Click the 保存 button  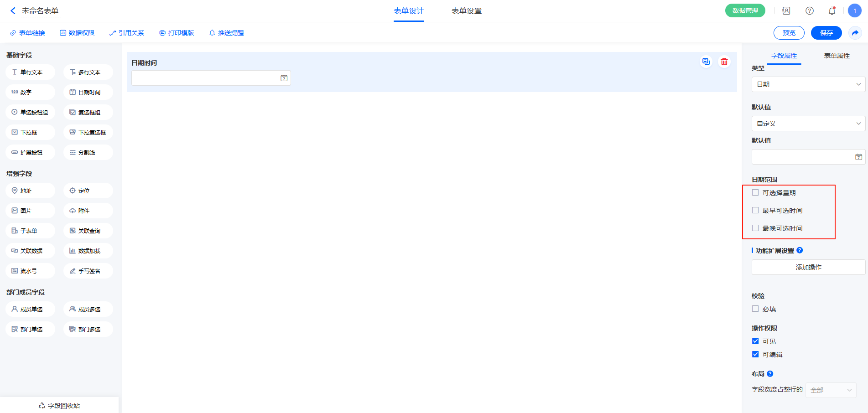click(x=826, y=33)
